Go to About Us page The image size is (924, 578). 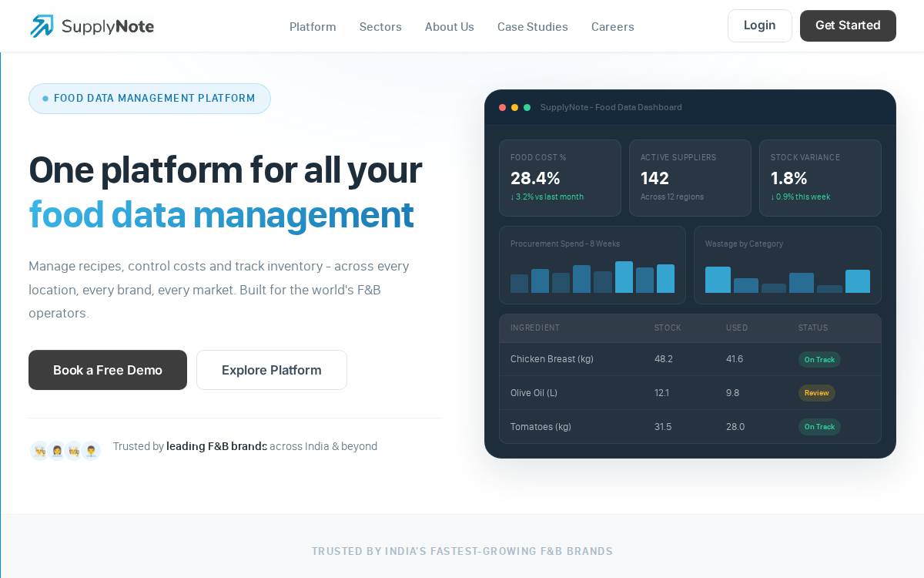point(450,27)
